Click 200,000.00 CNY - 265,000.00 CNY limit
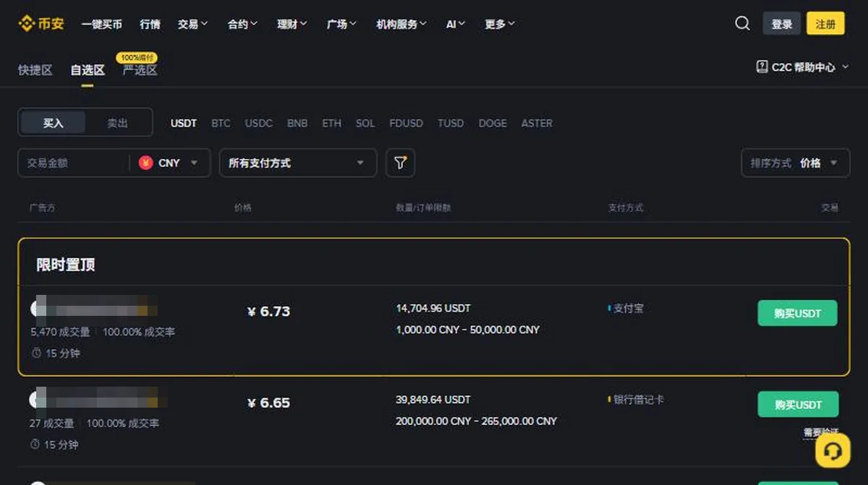The image size is (868, 485). pyautogui.click(x=477, y=421)
